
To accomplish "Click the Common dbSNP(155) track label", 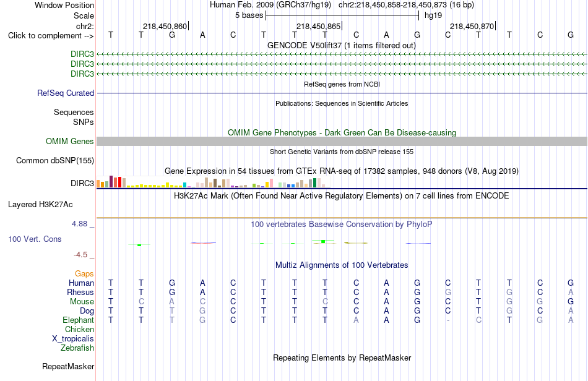I will [x=55, y=160].
